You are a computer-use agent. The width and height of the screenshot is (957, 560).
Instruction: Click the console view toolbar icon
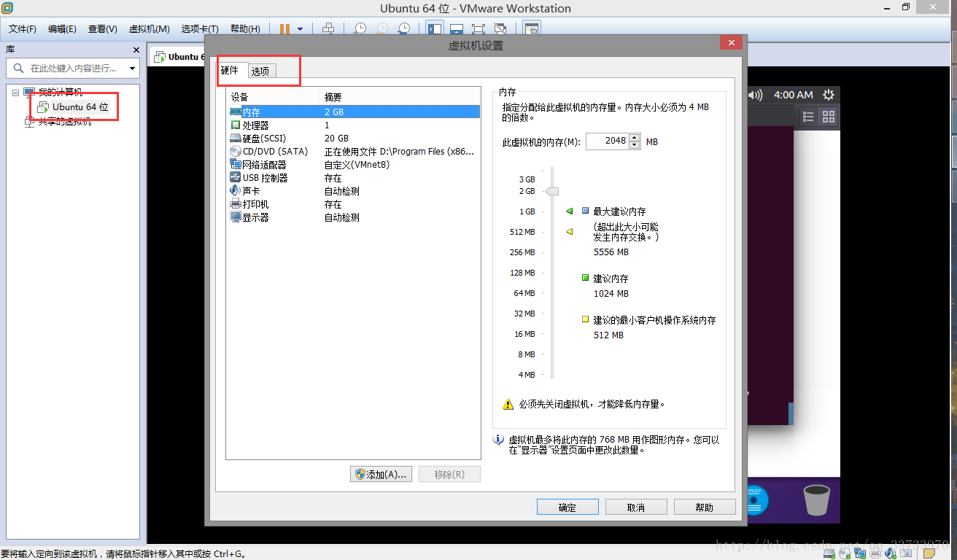pos(532,28)
